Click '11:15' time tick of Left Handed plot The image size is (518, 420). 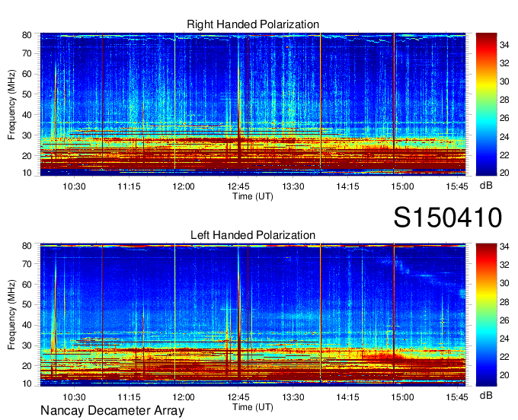(129, 397)
